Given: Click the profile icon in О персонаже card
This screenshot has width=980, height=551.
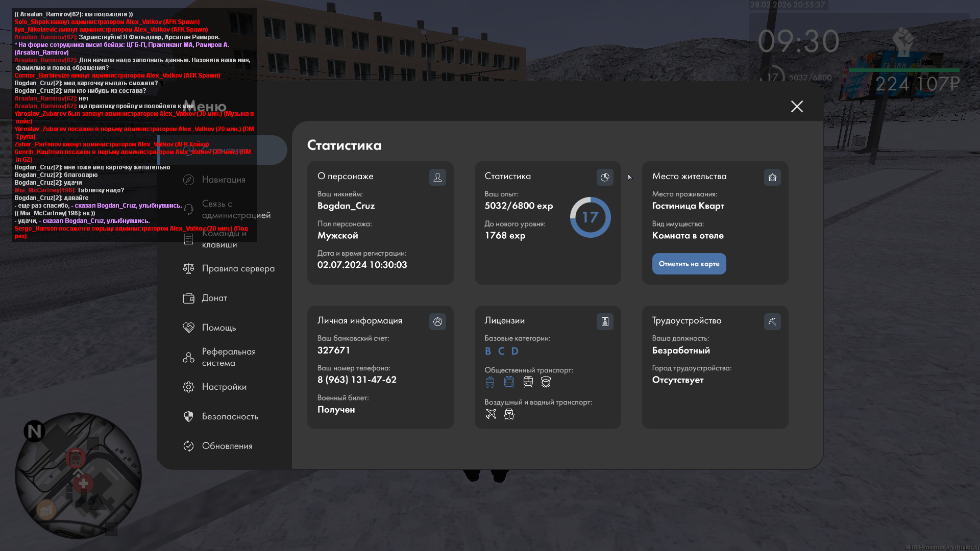Looking at the screenshot, I should click(437, 177).
